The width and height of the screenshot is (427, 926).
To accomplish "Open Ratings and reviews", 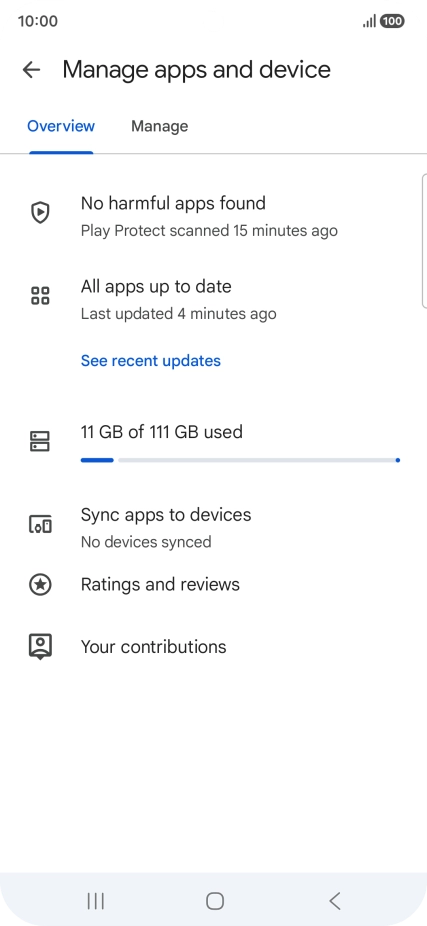I will (x=213, y=585).
